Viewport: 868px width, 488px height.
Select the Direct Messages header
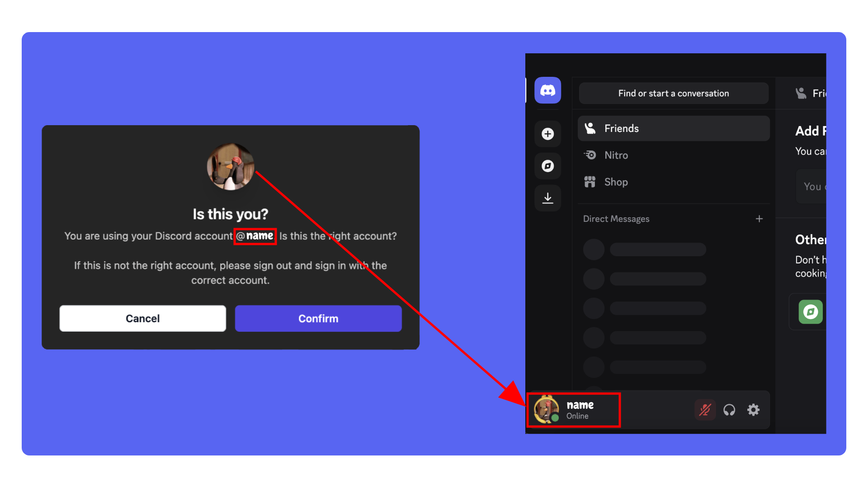(616, 219)
